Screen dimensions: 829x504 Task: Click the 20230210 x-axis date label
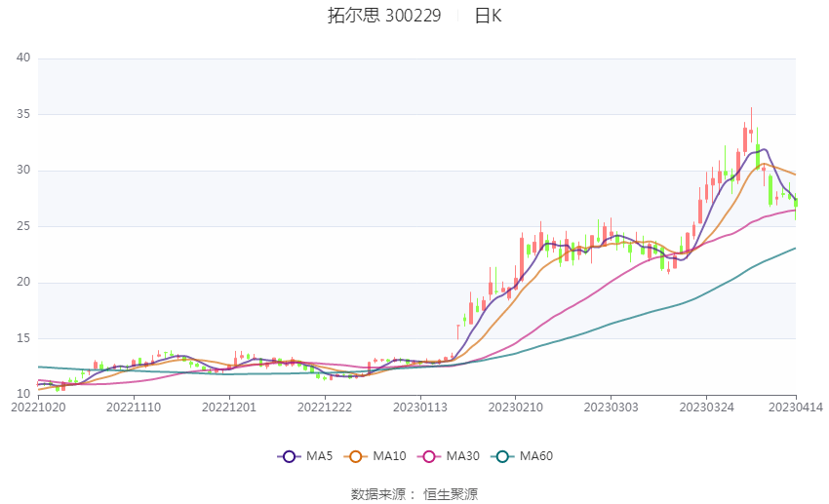coord(515,407)
